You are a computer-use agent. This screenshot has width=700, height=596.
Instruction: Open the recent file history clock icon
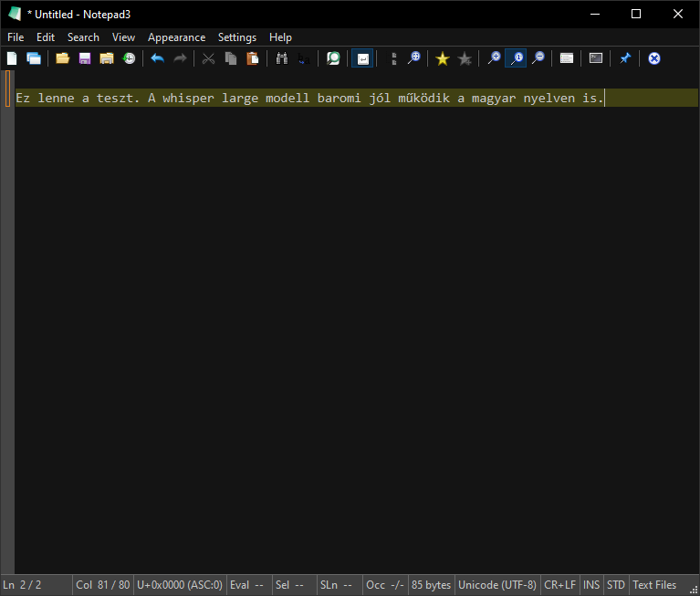(129, 58)
